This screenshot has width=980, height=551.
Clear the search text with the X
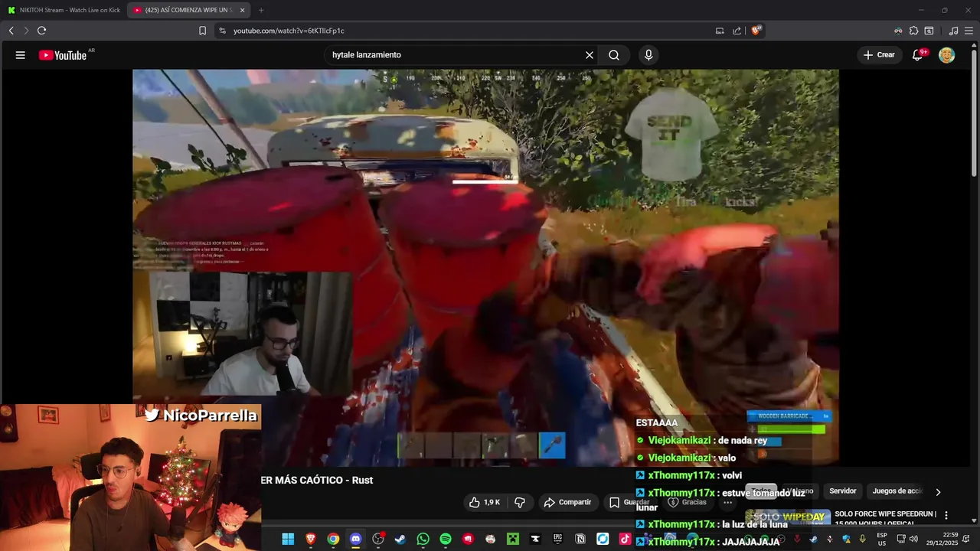click(x=590, y=55)
